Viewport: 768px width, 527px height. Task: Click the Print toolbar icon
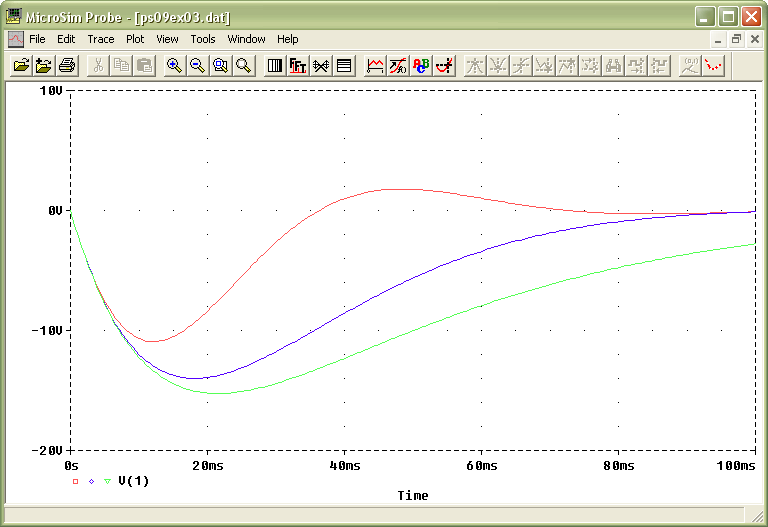click(x=67, y=66)
